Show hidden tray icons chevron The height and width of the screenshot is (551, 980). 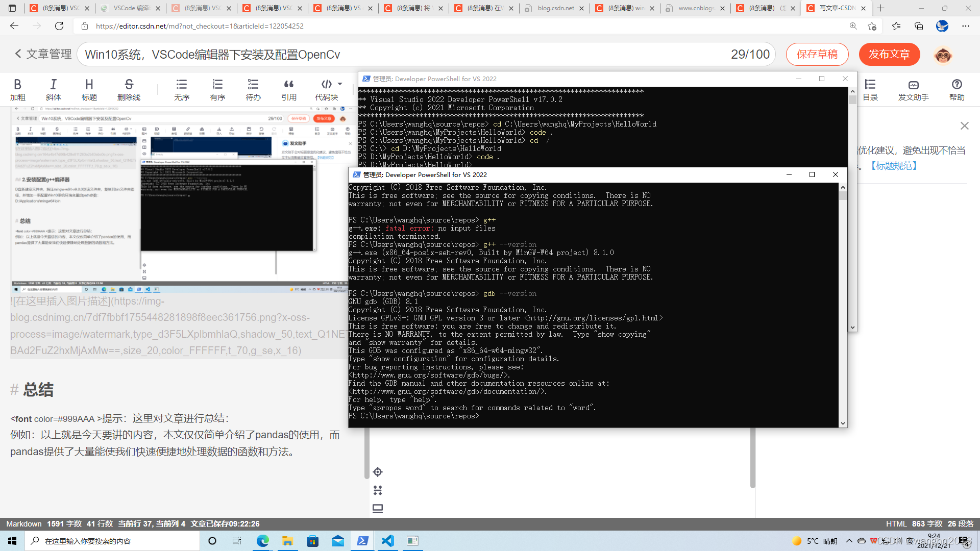pos(849,541)
